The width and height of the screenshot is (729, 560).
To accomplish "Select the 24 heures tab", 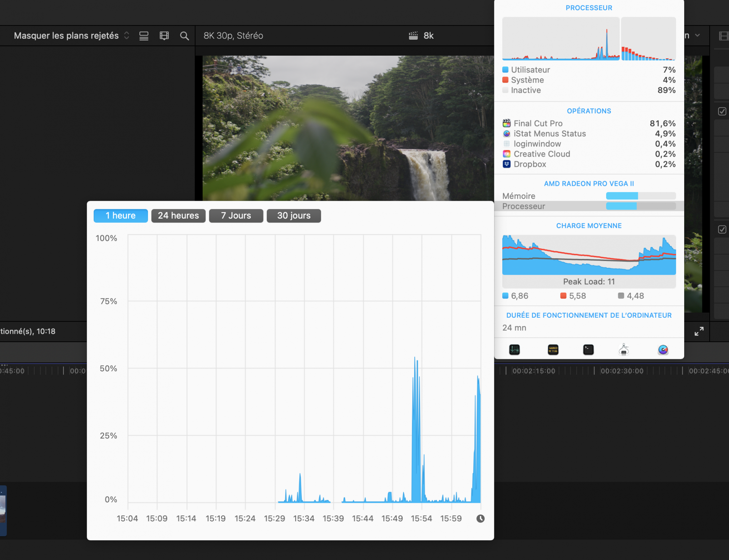I will click(x=178, y=216).
